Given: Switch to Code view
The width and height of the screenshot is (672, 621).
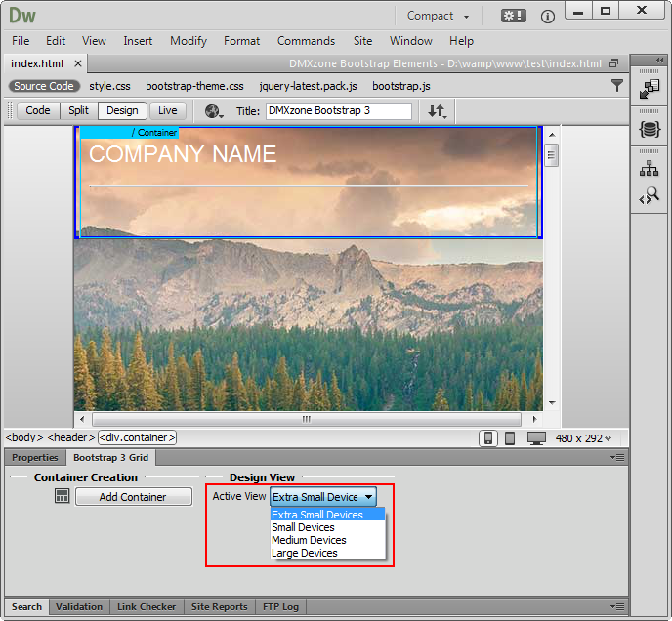Looking at the screenshot, I should tap(38, 110).
